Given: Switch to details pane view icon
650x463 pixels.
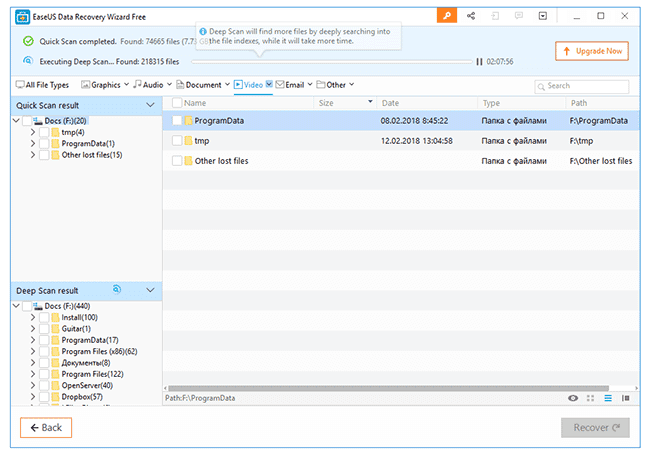Looking at the screenshot, I should 626,398.
